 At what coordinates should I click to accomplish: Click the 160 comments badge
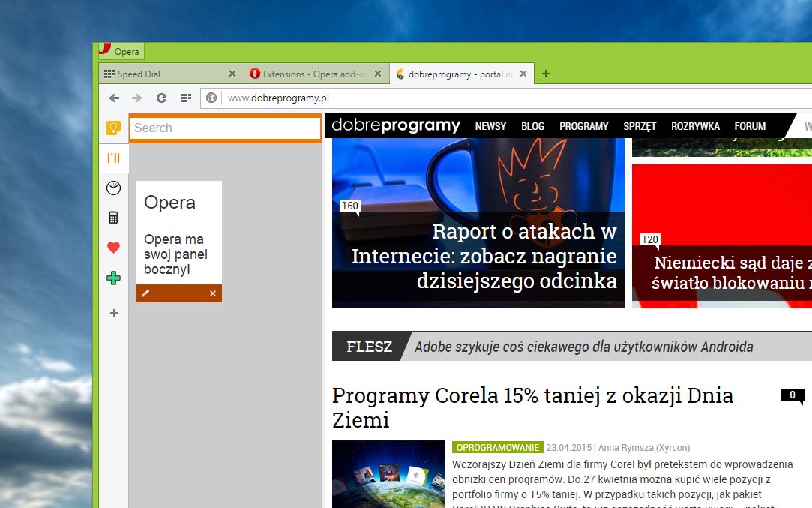point(349,206)
